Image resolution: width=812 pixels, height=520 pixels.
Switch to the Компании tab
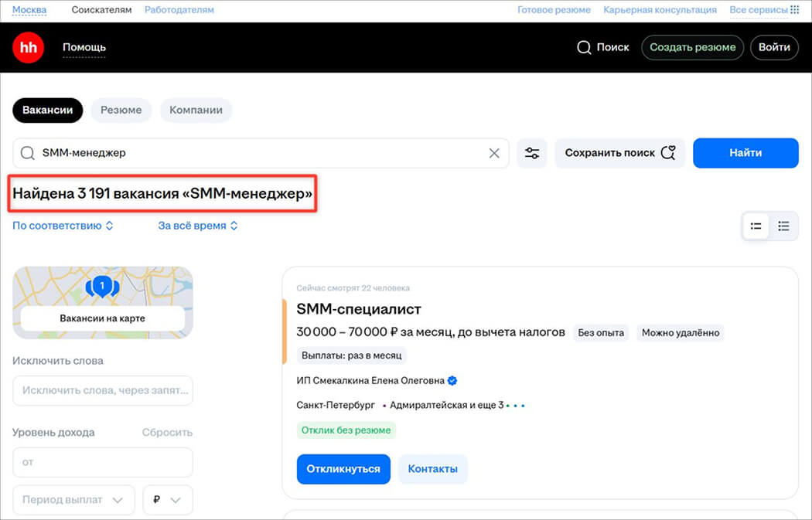pos(196,110)
